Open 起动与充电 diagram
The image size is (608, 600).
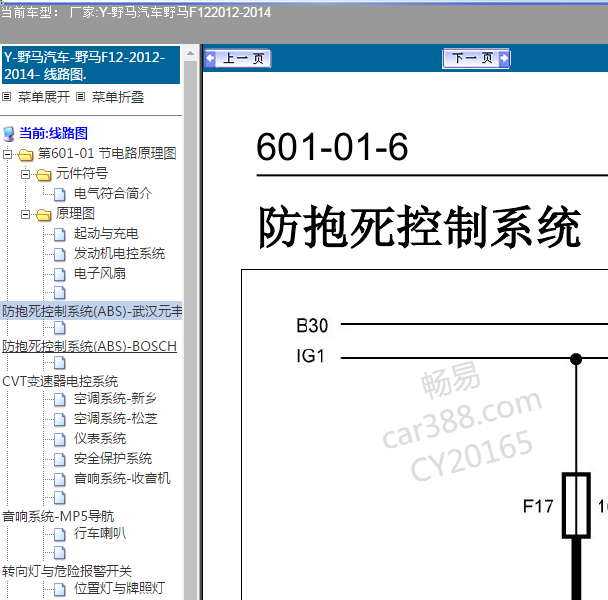pyautogui.click(x=106, y=233)
